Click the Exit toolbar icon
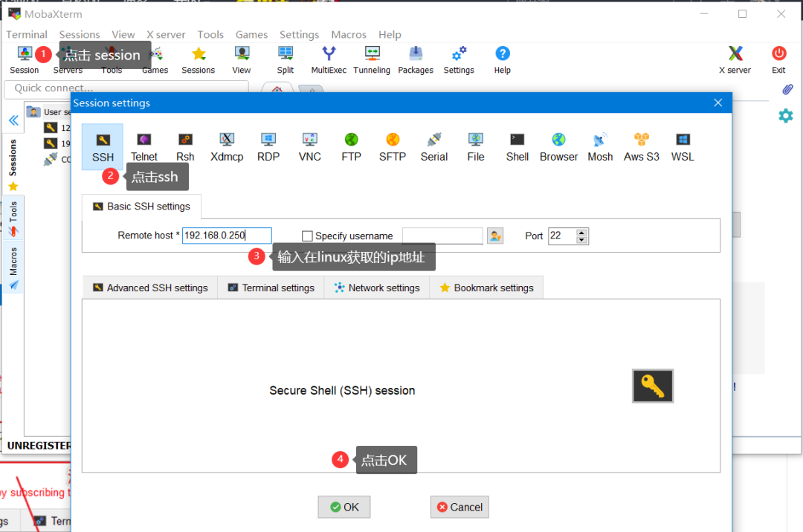 (x=778, y=60)
